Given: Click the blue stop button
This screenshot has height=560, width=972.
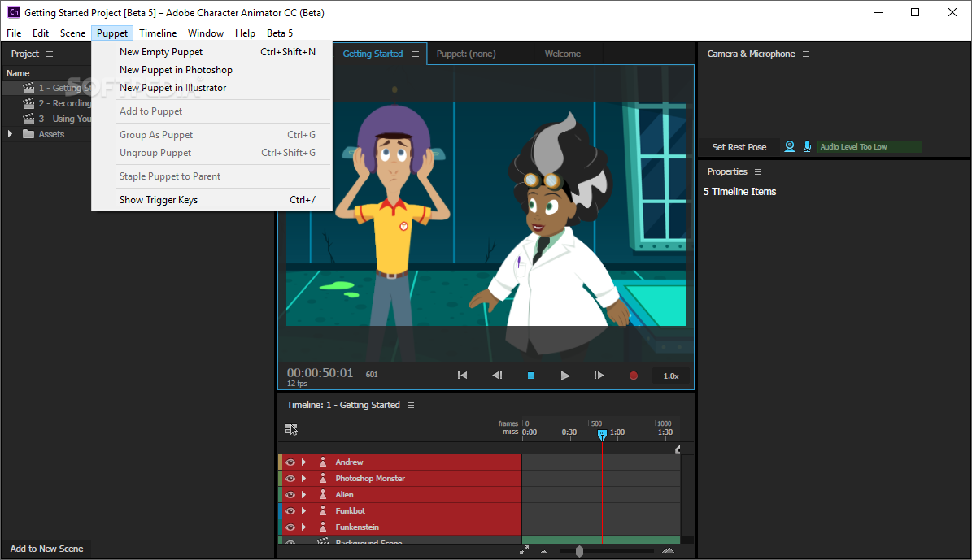Looking at the screenshot, I should (530, 376).
